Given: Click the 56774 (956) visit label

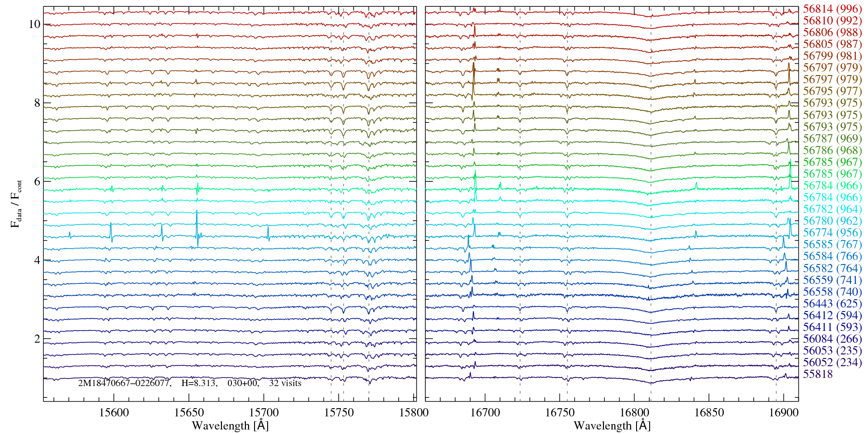Looking at the screenshot, I should tap(832, 233).
